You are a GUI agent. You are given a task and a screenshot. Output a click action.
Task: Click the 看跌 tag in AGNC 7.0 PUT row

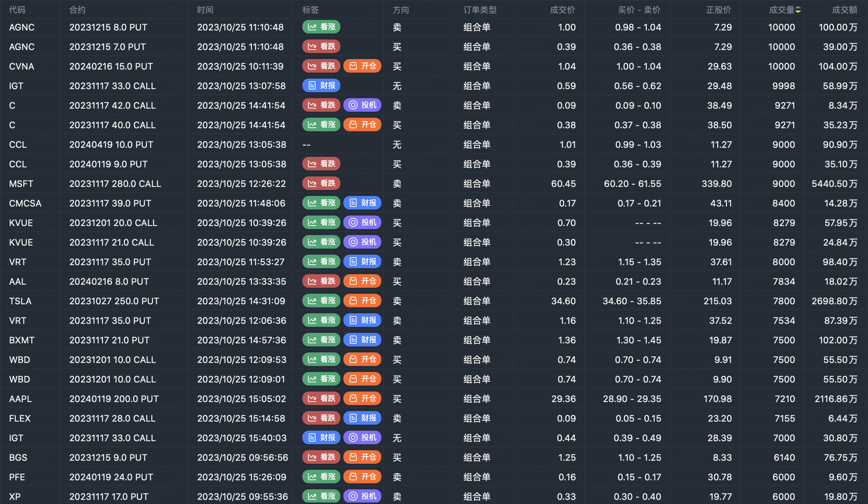(x=321, y=47)
